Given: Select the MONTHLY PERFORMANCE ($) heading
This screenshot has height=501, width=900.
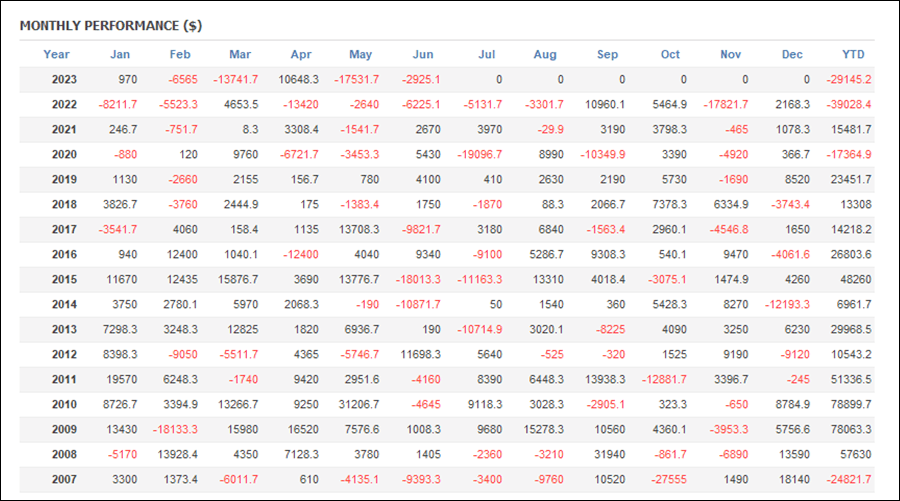Looking at the screenshot, I should pyautogui.click(x=111, y=26).
